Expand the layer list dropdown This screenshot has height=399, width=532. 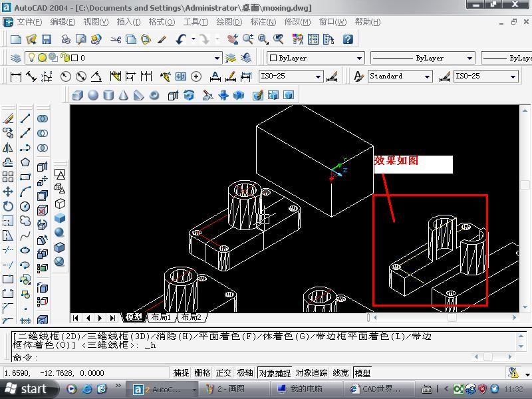pos(216,59)
